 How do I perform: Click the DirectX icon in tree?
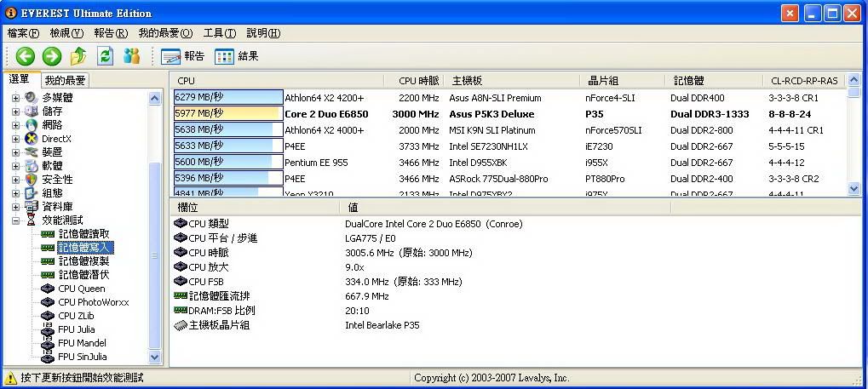[32, 139]
